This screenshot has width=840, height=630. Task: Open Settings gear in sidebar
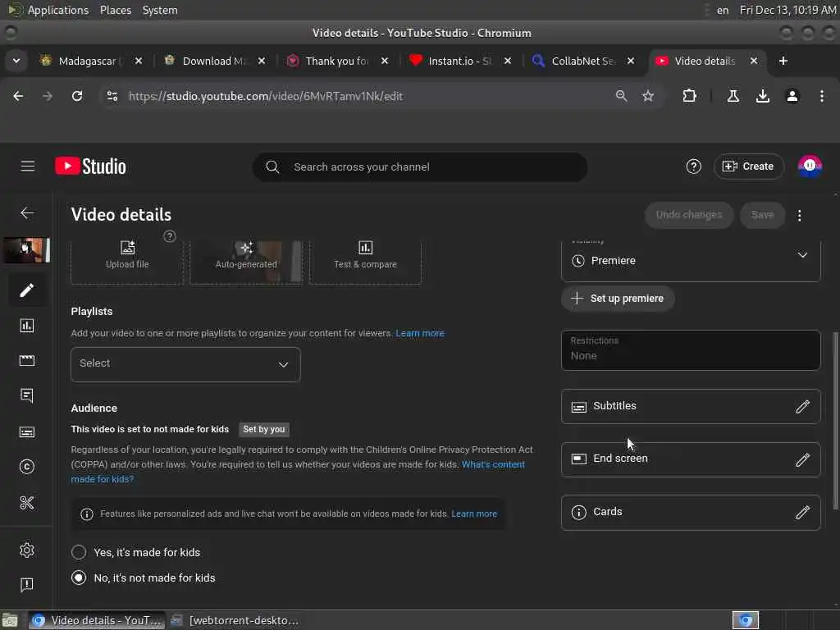[x=27, y=550]
